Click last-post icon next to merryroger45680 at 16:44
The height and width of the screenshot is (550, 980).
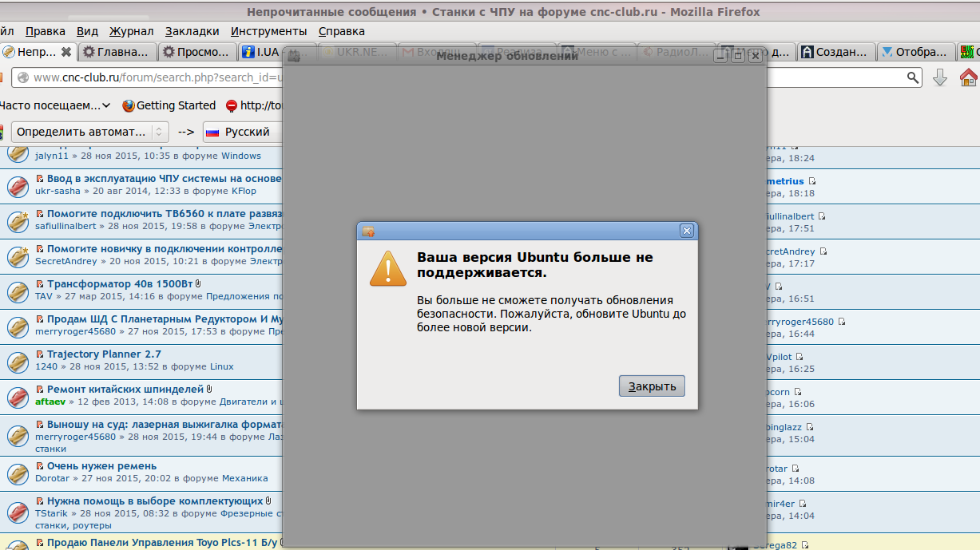click(x=842, y=322)
